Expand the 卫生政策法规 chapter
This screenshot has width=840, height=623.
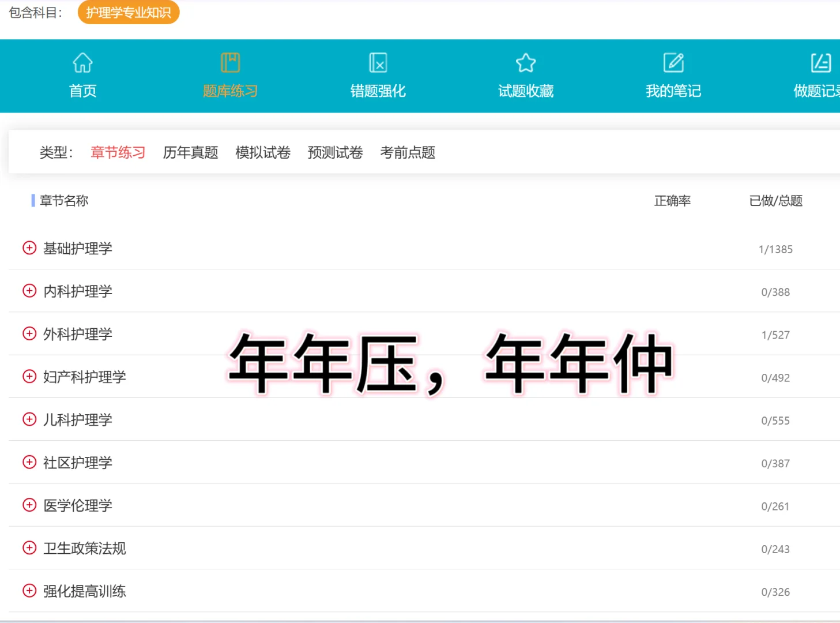pos(29,548)
